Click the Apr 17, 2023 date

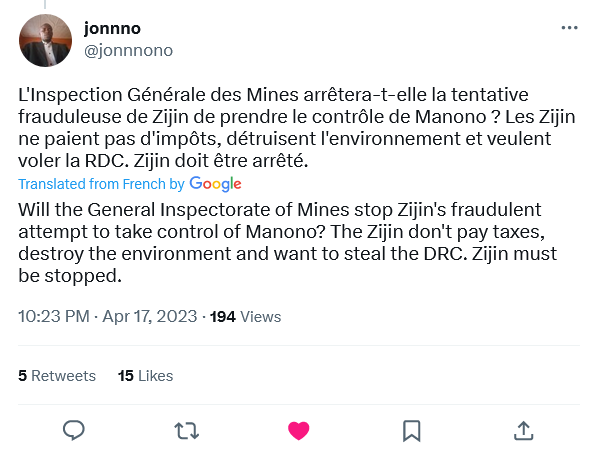click(150, 316)
